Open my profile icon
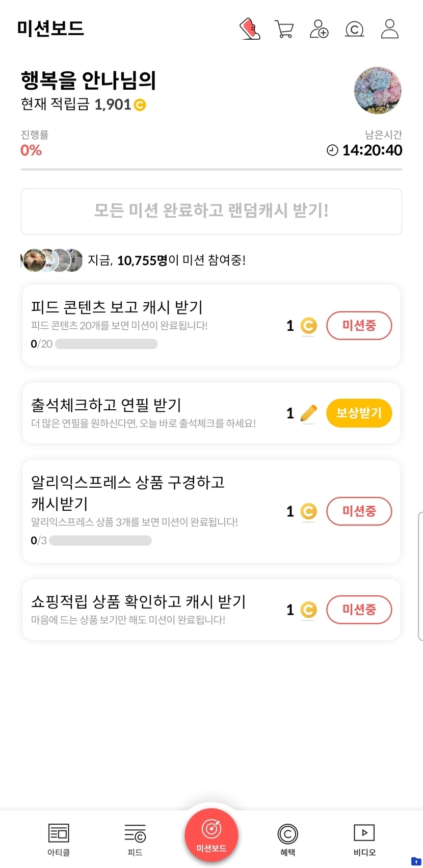This screenshot has width=423, height=868. pos(390,29)
